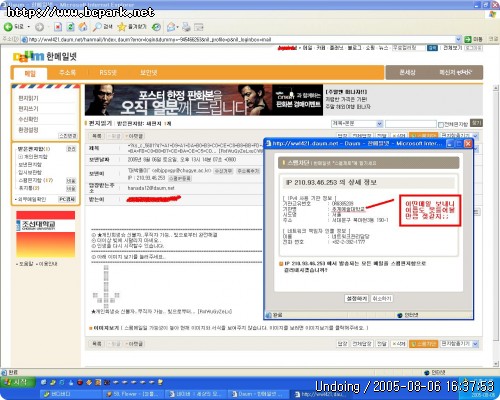Click the top 목록 list button

(97, 136)
